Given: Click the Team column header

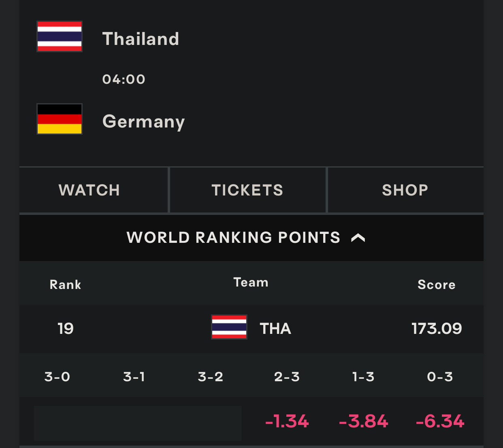Looking at the screenshot, I should click(x=251, y=282).
